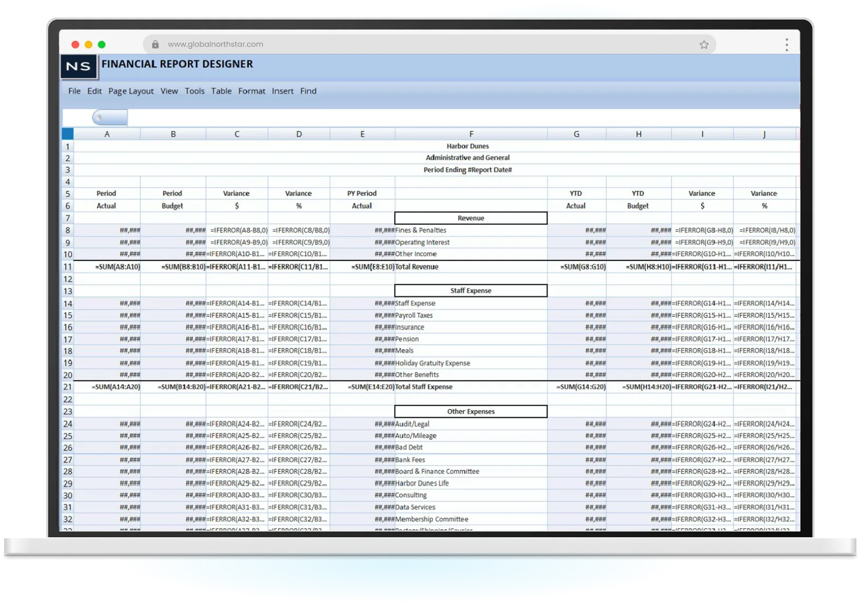Image resolution: width=868 pixels, height=615 pixels.
Task: Select column header A
Action: (x=107, y=134)
